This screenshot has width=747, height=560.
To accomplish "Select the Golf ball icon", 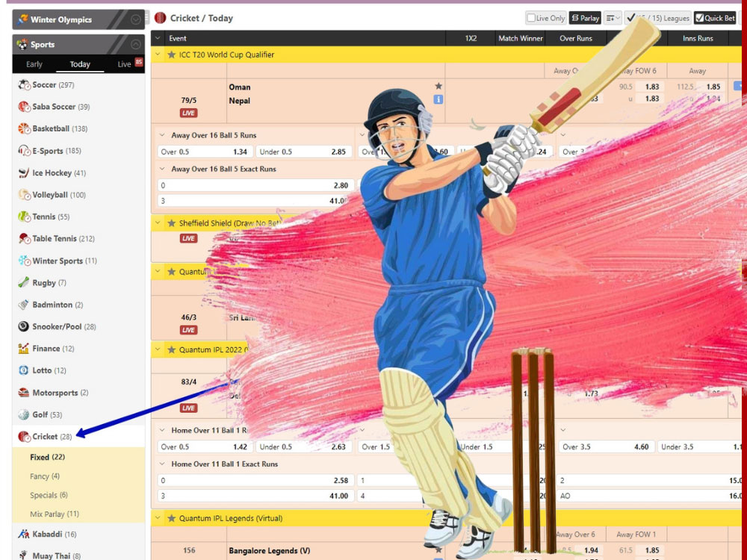I will tap(24, 414).
